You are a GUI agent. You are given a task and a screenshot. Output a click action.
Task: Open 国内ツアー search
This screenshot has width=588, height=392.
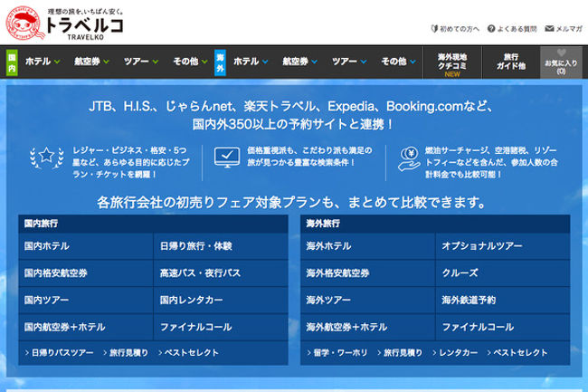(86, 300)
